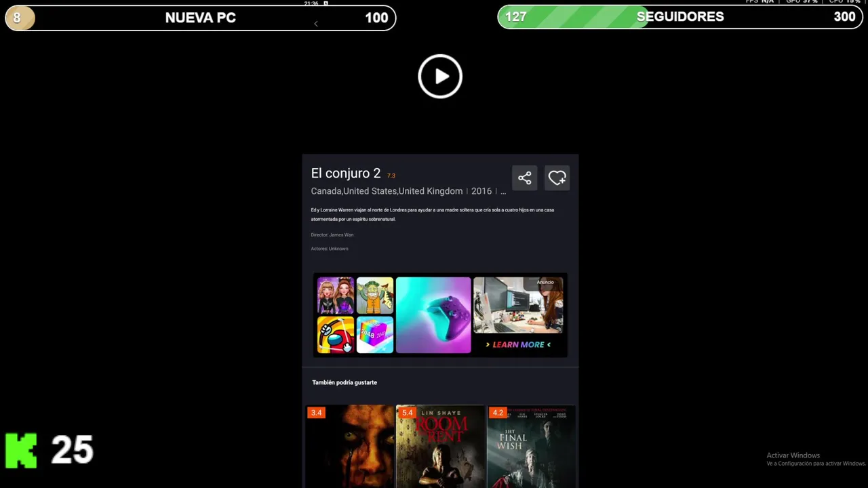The height and width of the screenshot is (488, 868).
Task: Expand the truncated info ellipsis after 2016
Action: coord(503,192)
